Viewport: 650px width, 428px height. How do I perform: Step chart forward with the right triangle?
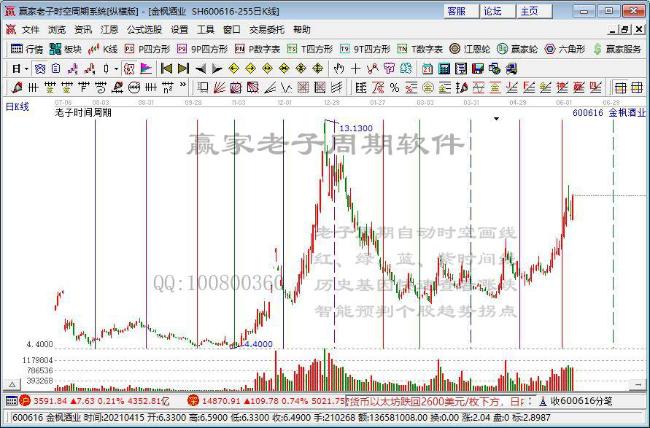(x=217, y=69)
